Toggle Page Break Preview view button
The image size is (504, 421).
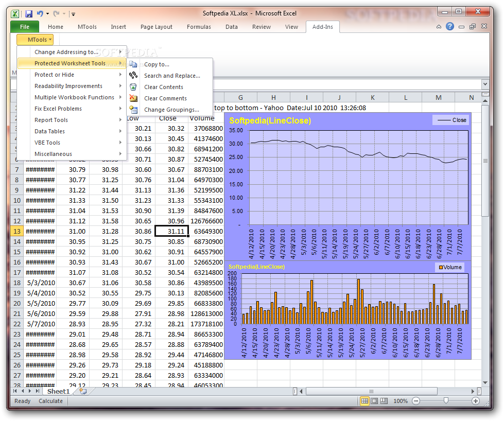coord(384,401)
